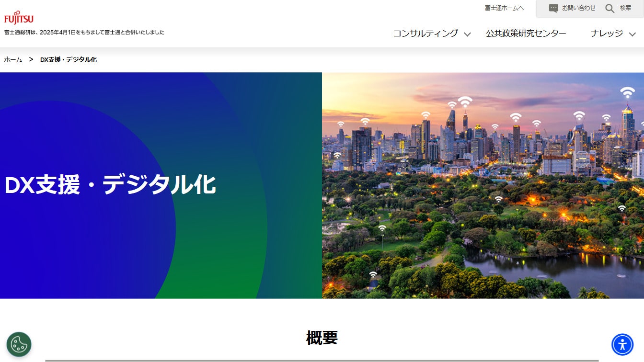Open the コンサルティング menu label
Viewport: 644px width, 362px height.
(425, 34)
